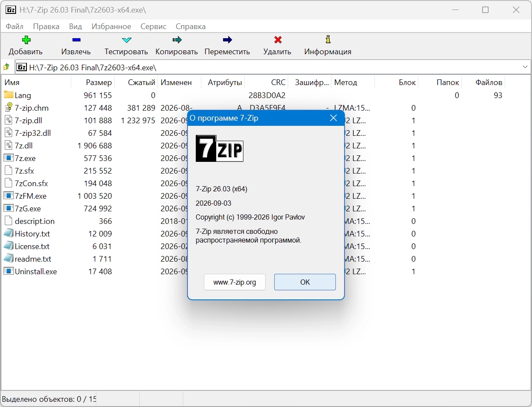Select the Тестировать checkmark icon

click(x=126, y=40)
